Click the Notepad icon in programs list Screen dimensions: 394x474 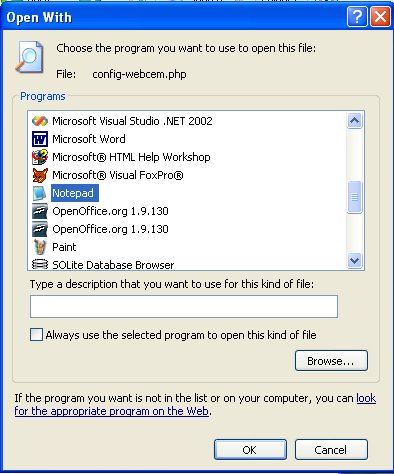(x=40, y=193)
